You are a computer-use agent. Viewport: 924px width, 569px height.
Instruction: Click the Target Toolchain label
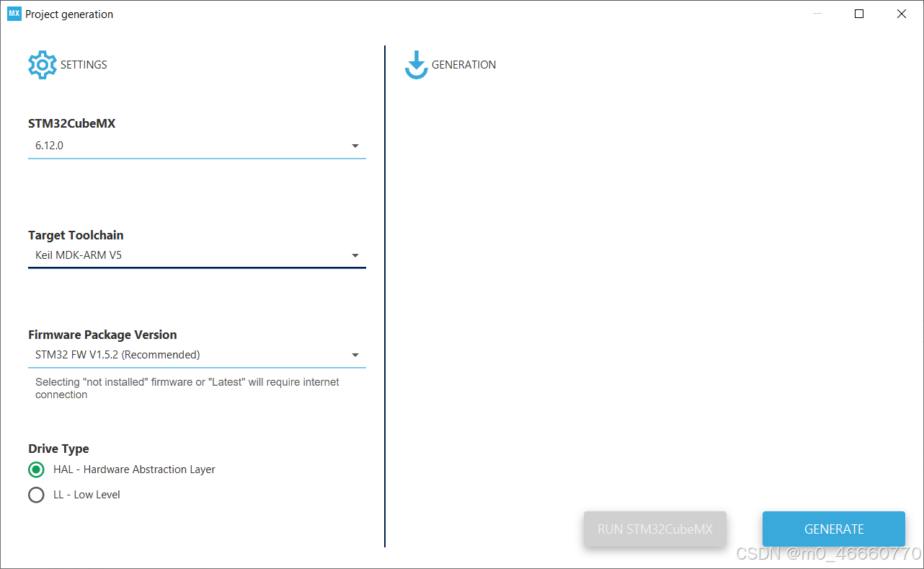76,235
